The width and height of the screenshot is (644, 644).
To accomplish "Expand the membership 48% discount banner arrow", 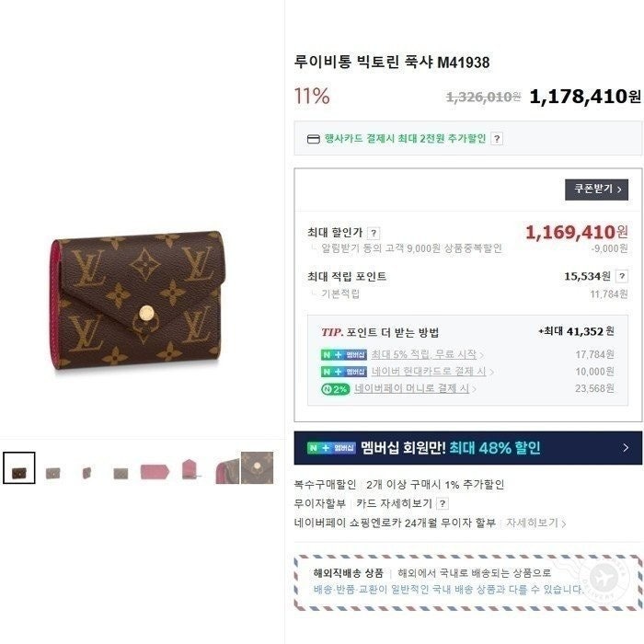I will click(626, 448).
